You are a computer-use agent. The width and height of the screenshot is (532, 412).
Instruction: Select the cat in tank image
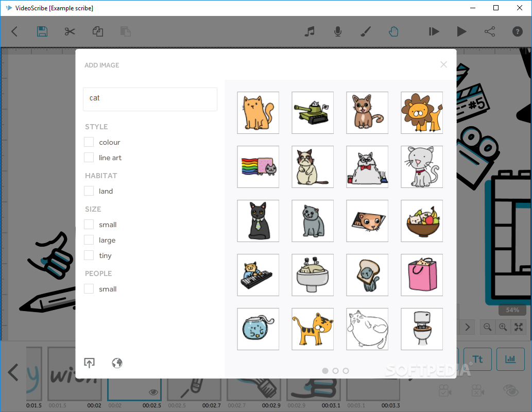click(x=313, y=113)
